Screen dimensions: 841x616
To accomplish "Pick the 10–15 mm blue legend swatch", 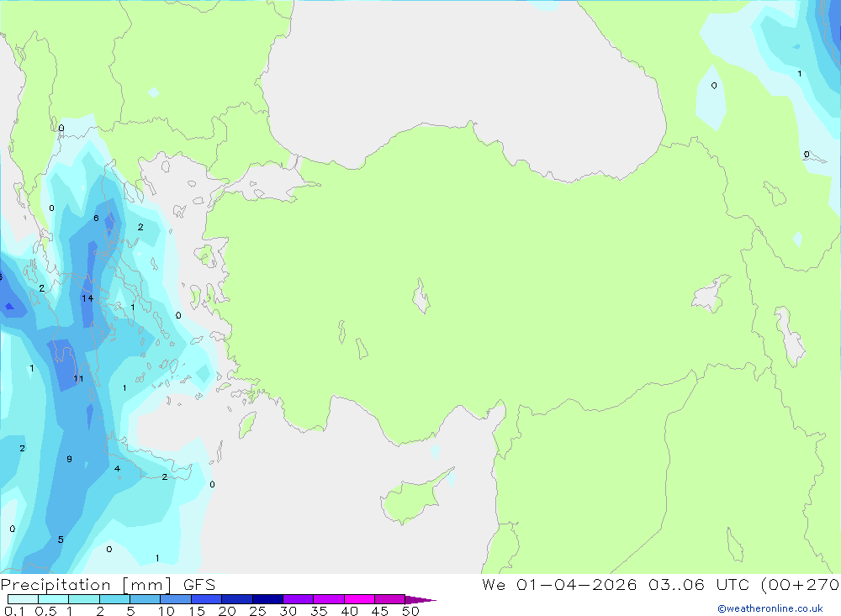I will point(176,599).
